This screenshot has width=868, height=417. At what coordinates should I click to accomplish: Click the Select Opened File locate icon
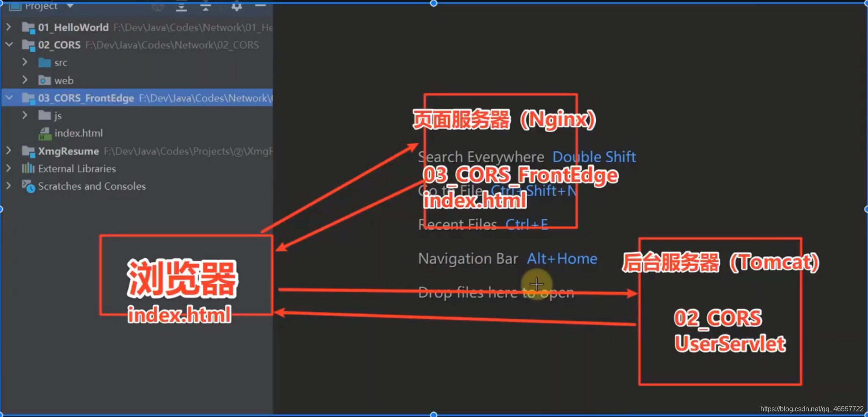coord(158,6)
